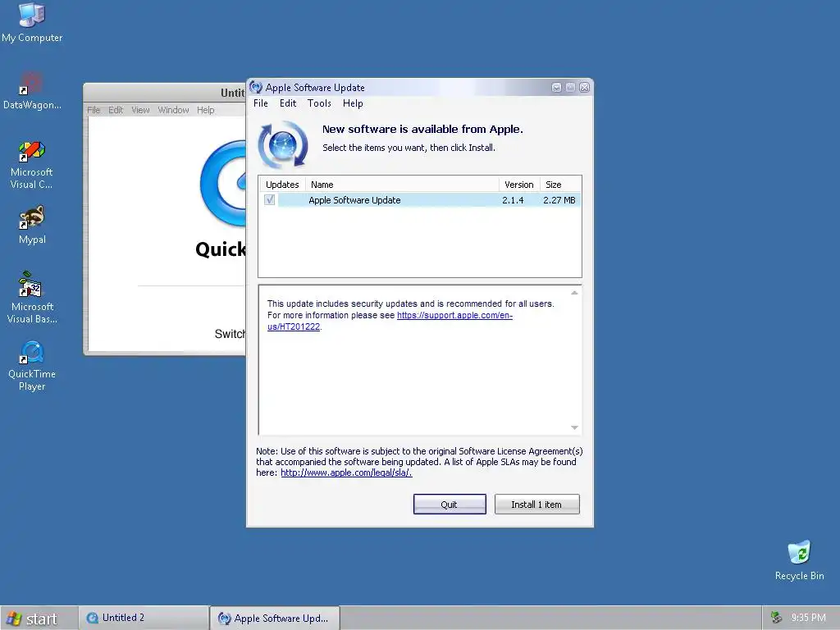Image resolution: width=840 pixels, height=630 pixels.
Task: Minimize the Apple Software Update window
Action: click(557, 87)
